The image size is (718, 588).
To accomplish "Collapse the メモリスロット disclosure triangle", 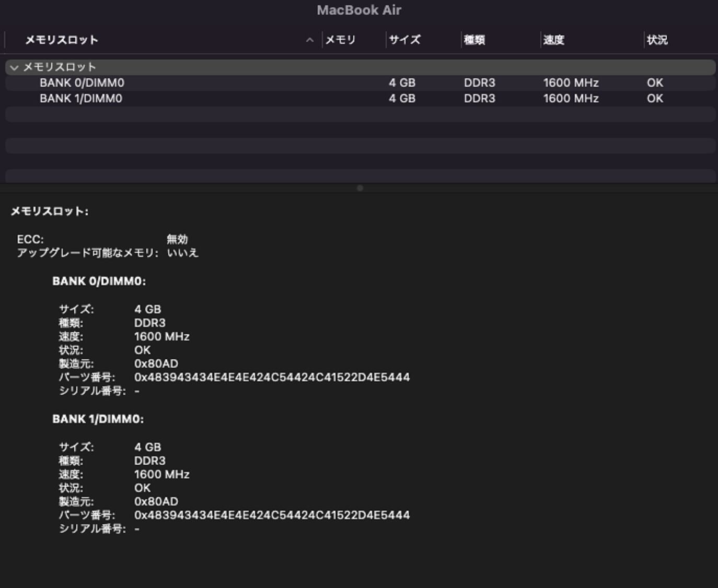I will click(x=14, y=67).
